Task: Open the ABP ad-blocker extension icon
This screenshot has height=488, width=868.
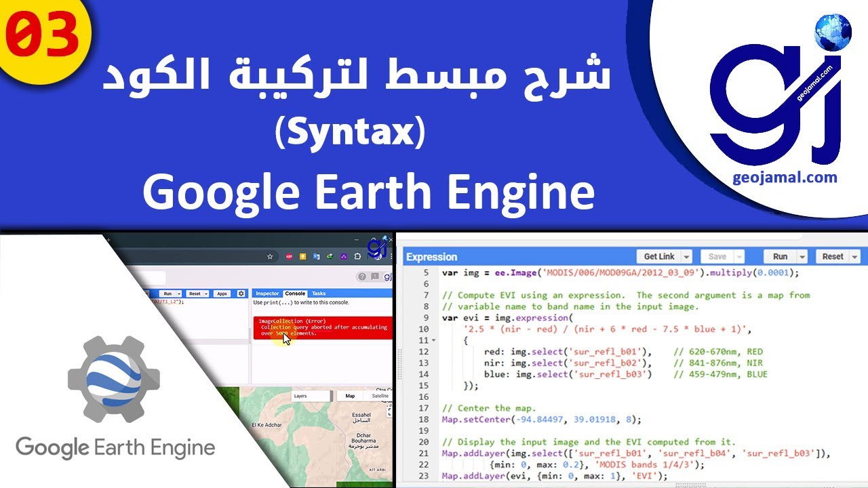Action: 289,257
